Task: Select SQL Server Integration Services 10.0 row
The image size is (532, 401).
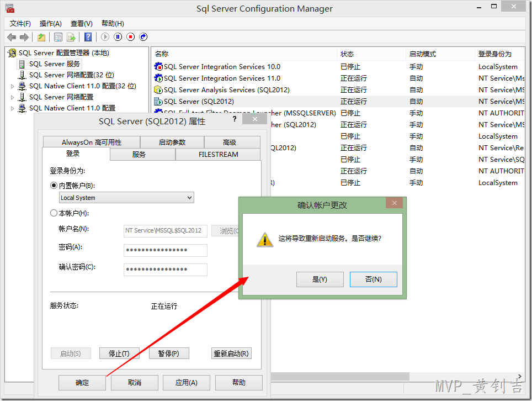Action: [x=222, y=66]
